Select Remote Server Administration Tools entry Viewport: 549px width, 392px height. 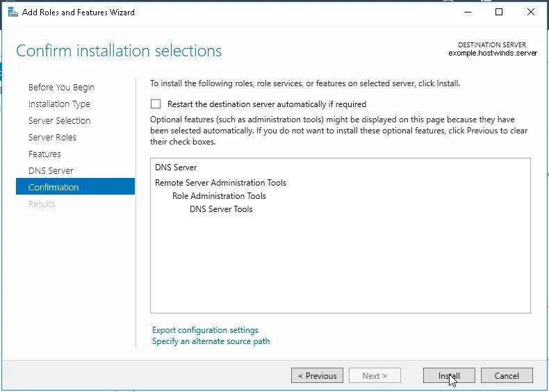pos(220,183)
